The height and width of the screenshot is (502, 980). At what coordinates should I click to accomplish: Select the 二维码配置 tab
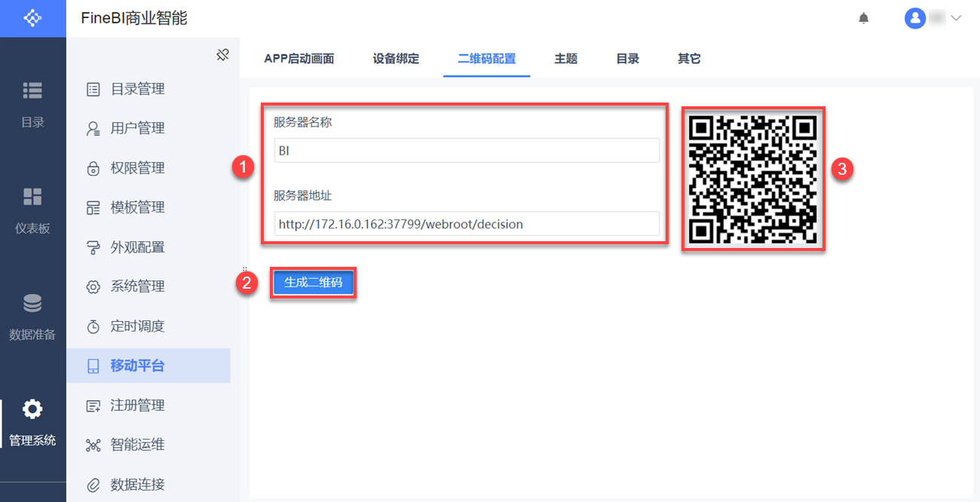click(487, 58)
